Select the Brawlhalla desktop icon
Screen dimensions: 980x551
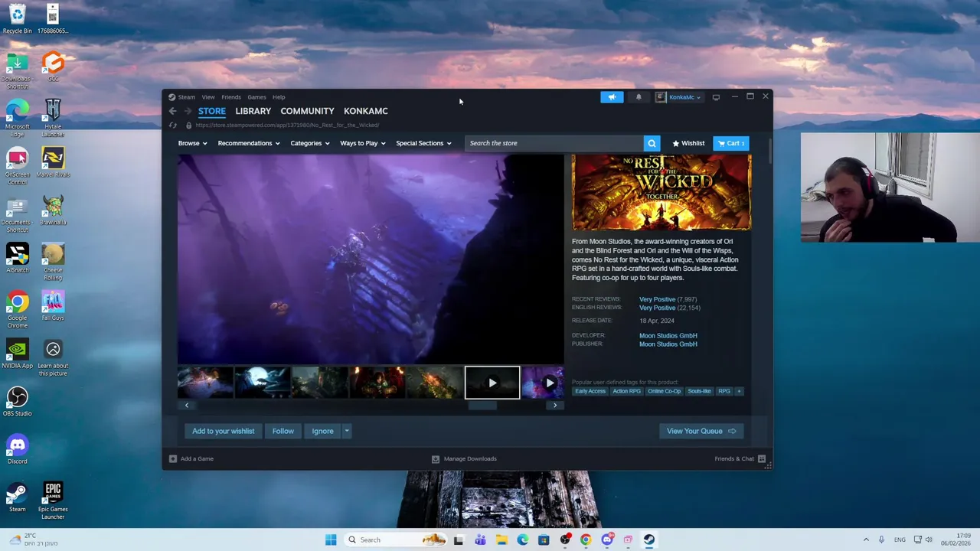coord(53,210)
